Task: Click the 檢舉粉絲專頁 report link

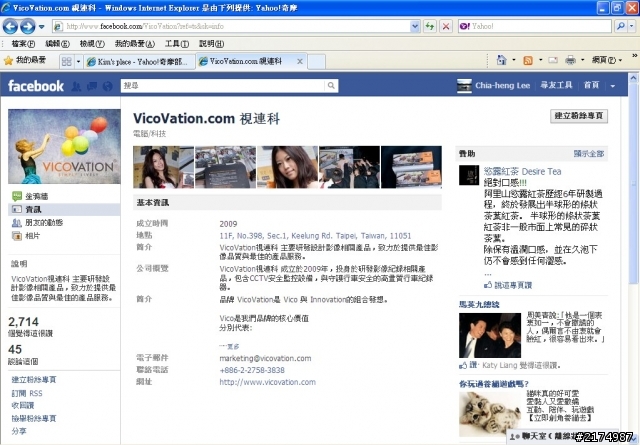Action: (34, 418)
